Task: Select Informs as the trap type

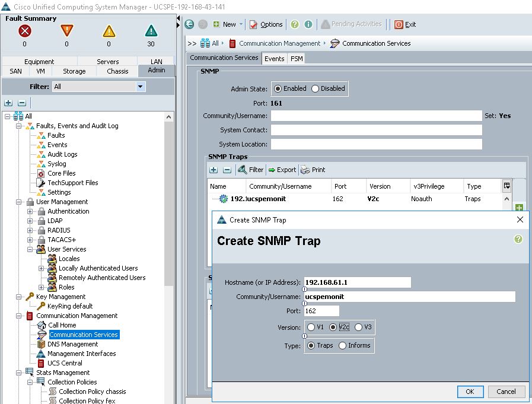Action: pos(342,345)
